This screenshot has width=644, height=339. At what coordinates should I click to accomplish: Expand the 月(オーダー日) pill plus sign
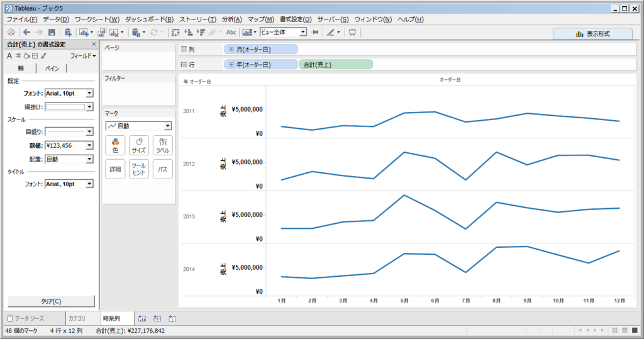pos(231,49)
